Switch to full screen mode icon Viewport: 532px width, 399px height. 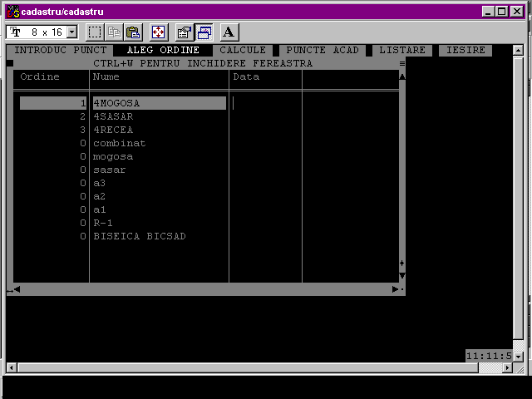(x=158, y=32)
